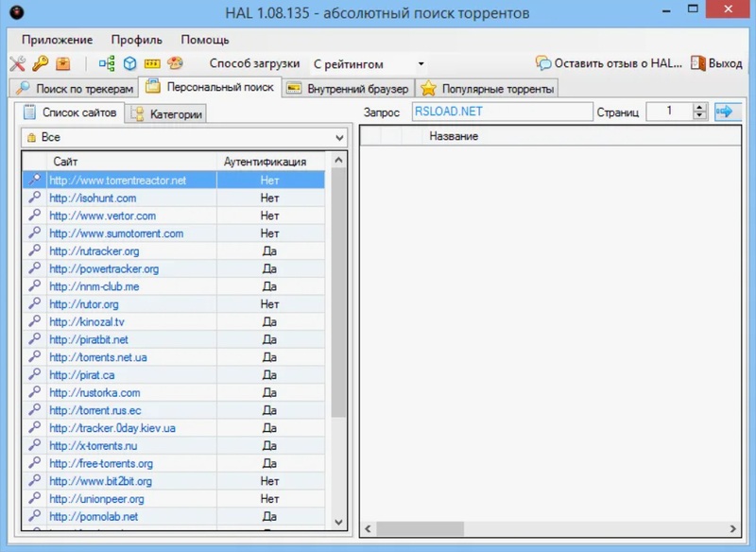Switch to the Категории tab

167,113
